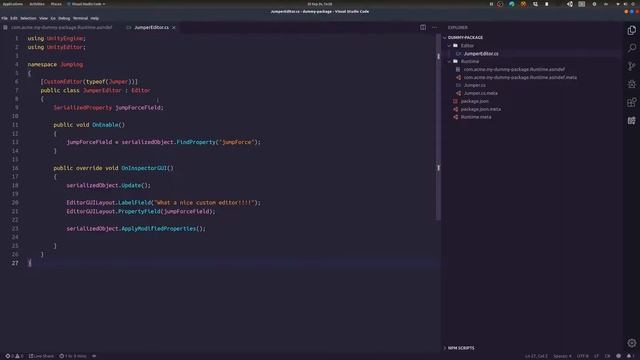Viewport: 640px width, 360px height.
Task: Select the JumperEditor.cs editor tab
Action: (x=151, y=27)
